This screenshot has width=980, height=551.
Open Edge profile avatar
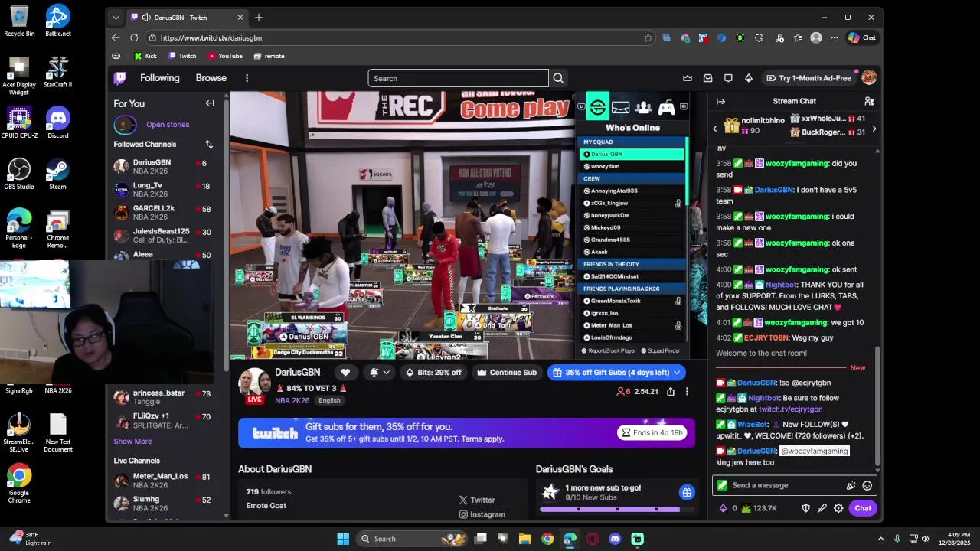pos(816,37)
